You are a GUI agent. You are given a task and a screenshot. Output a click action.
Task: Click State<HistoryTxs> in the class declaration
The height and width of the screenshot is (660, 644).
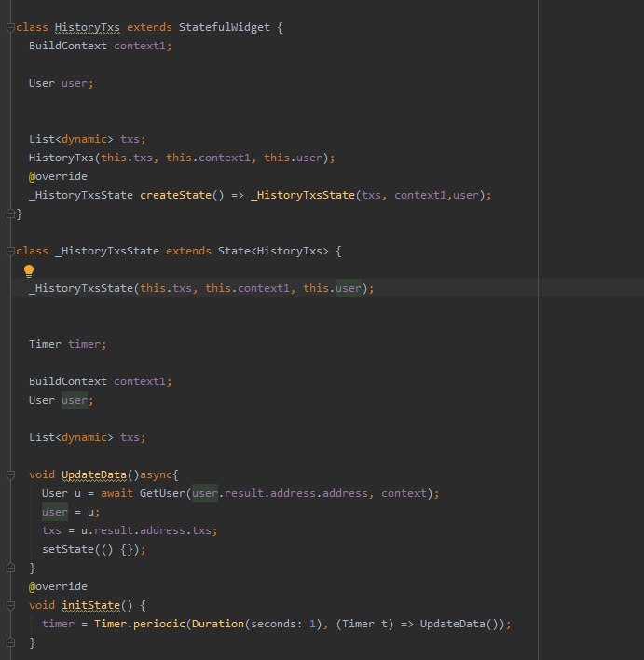point(273,251)
